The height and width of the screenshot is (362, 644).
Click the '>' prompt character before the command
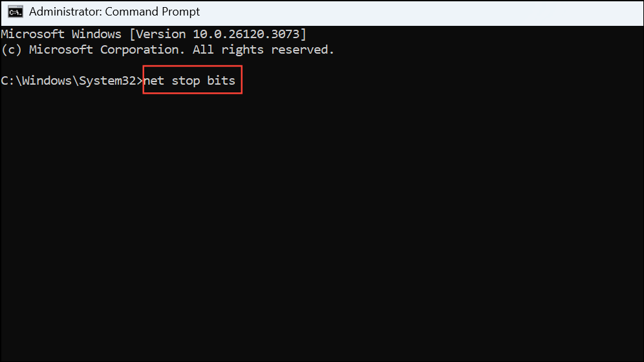pos(140,81)
